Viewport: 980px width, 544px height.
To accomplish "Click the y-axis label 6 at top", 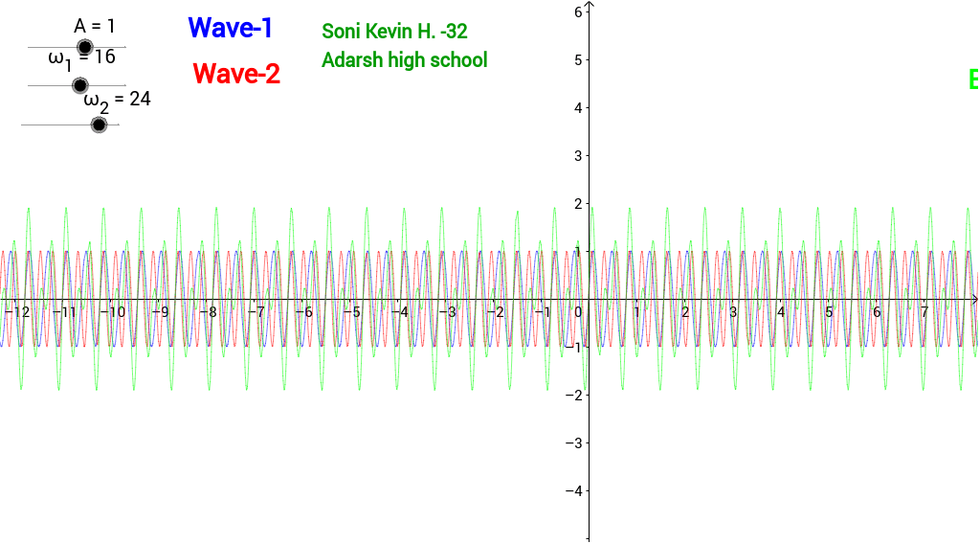I will click(578, 11).
